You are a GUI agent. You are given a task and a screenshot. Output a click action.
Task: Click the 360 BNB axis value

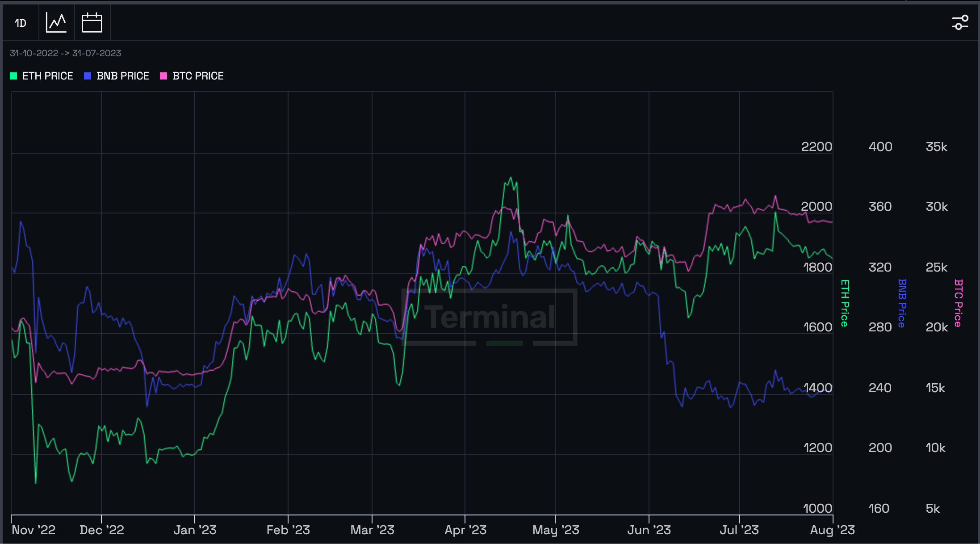click(880, 206)
